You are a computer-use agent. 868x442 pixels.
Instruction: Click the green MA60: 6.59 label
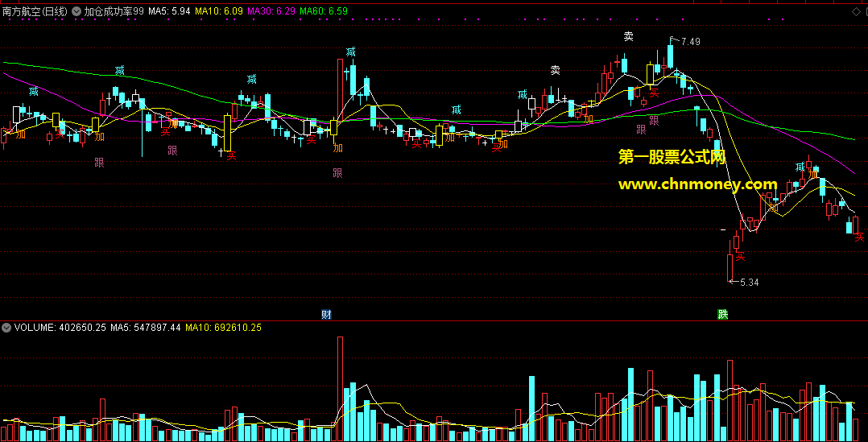click(x=324, y=11)
